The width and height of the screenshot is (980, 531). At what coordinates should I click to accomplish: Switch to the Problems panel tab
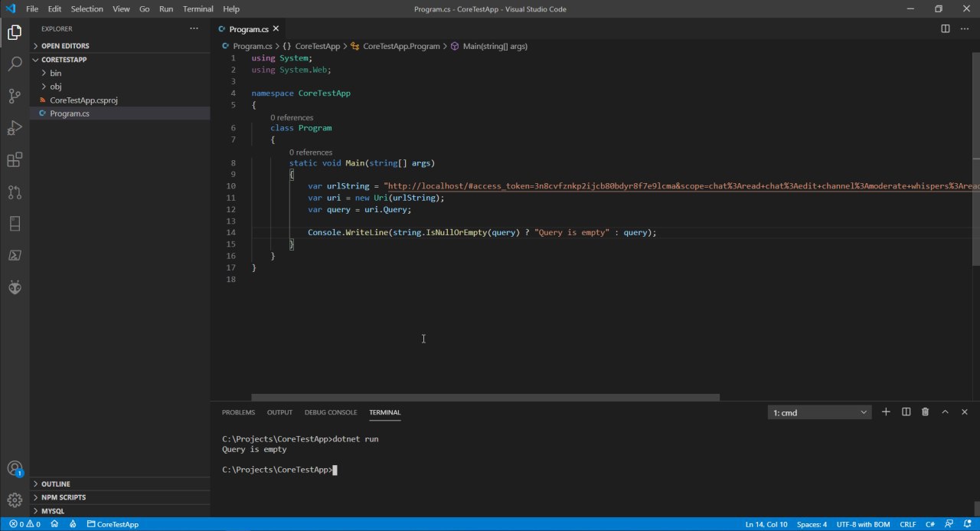[238, 412]
